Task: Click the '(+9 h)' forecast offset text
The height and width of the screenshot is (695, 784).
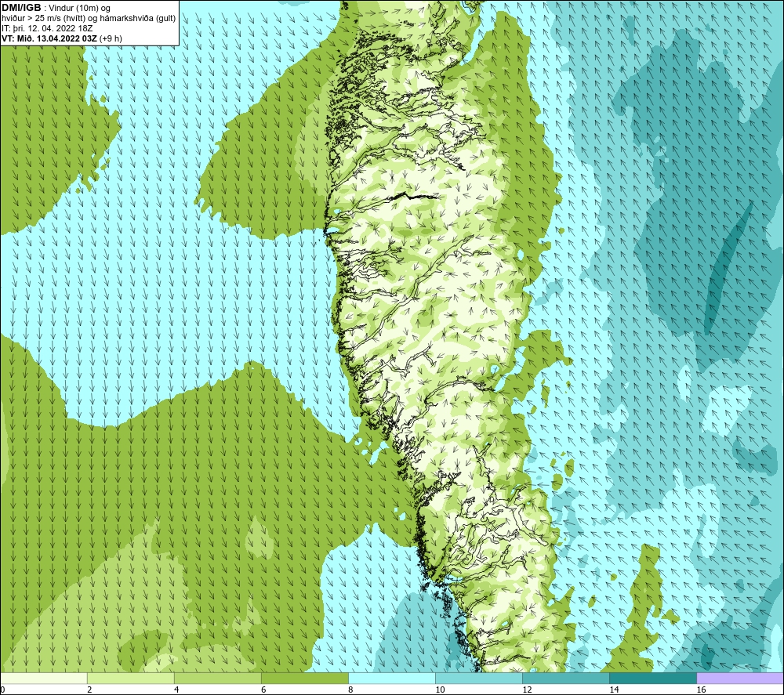Action: 111,38
